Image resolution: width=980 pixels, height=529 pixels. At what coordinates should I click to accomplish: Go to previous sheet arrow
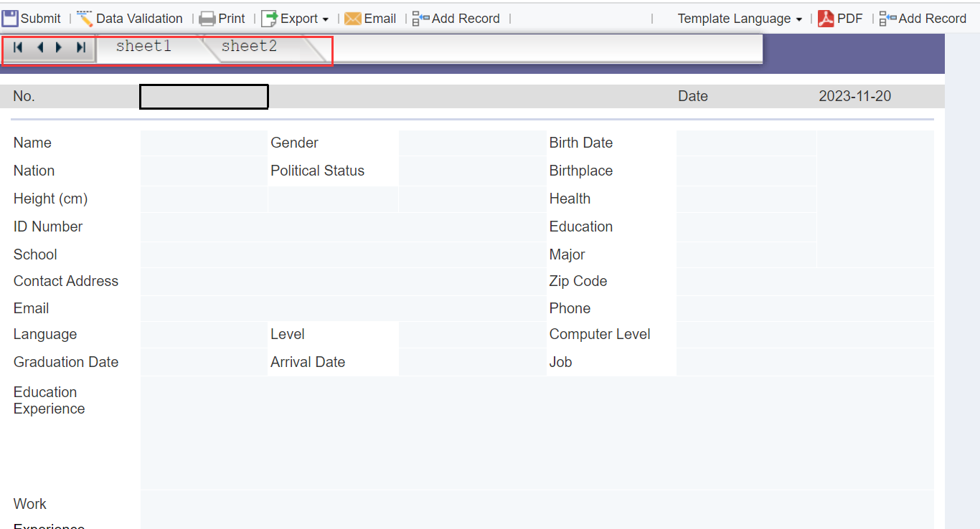(39, 47)
